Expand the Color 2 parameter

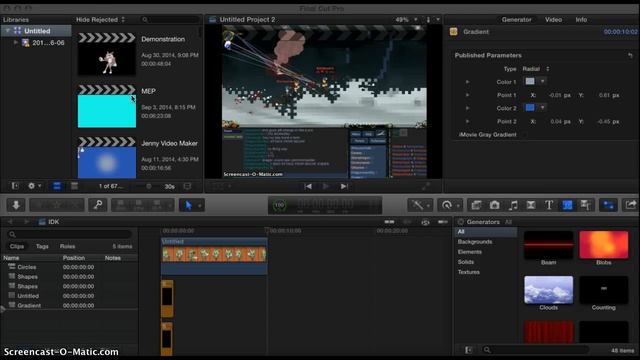(x=467, y=108)
